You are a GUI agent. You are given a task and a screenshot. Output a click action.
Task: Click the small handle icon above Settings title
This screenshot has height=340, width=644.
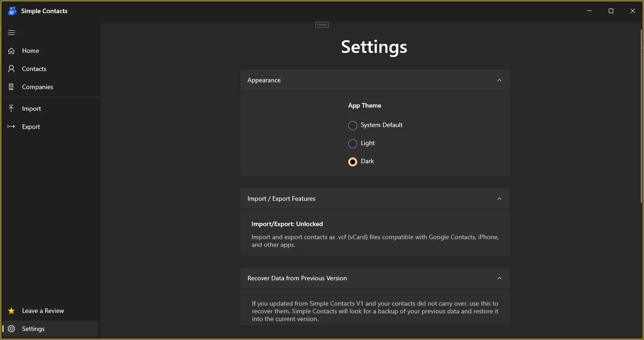pos(322,24)
